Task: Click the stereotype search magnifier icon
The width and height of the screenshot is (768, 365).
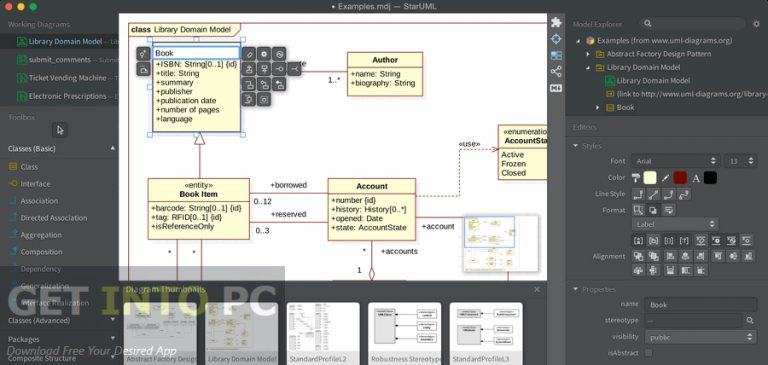Action: pyautogui.click(x=750, y=320)
